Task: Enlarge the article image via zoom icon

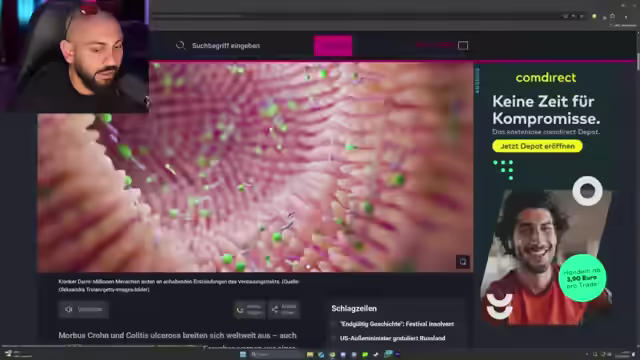Action: coord(463,262)
